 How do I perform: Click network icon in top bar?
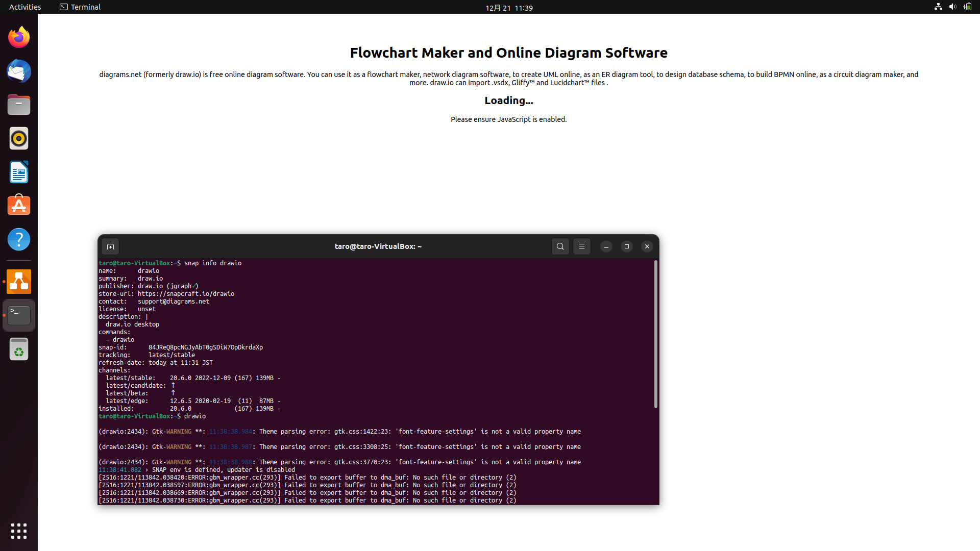(938, 7)
